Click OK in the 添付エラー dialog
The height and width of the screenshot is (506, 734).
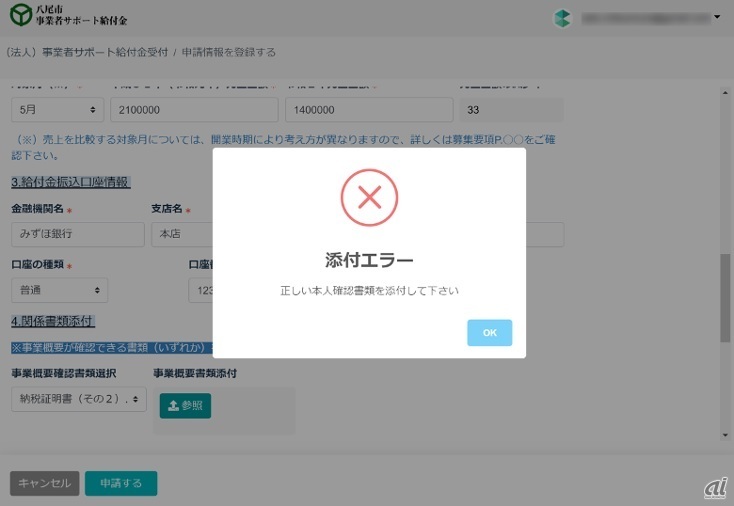point(489,332)
